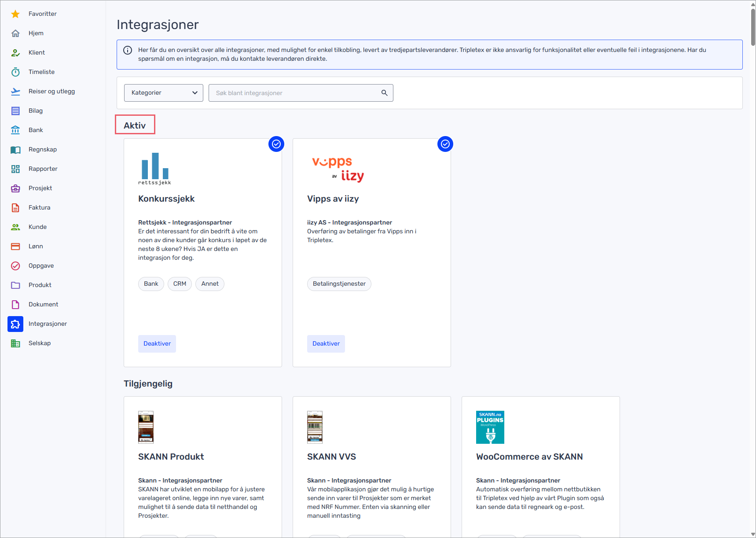Go to Lønn in the sidebar

tap(36, 247)
